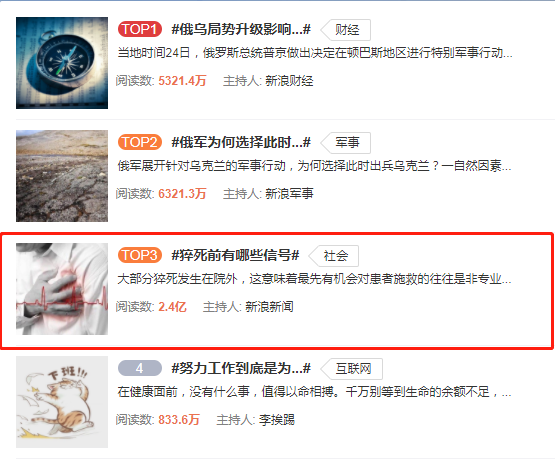Open the cracked-ground thumbnail image

click(62, 176)
